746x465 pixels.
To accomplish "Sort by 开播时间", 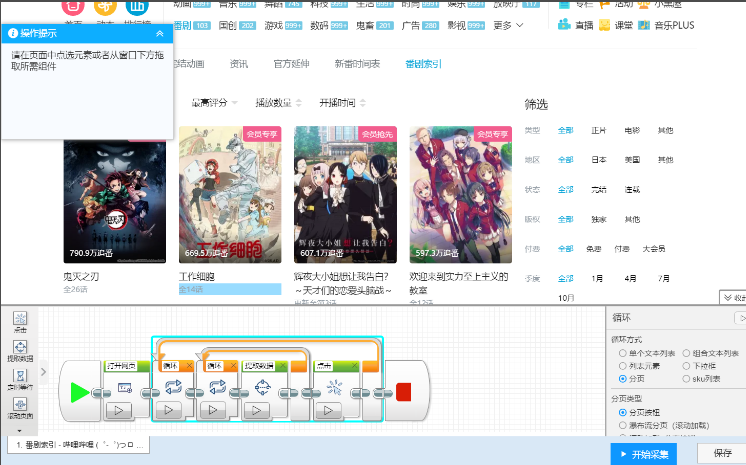I will pos(343,103).
